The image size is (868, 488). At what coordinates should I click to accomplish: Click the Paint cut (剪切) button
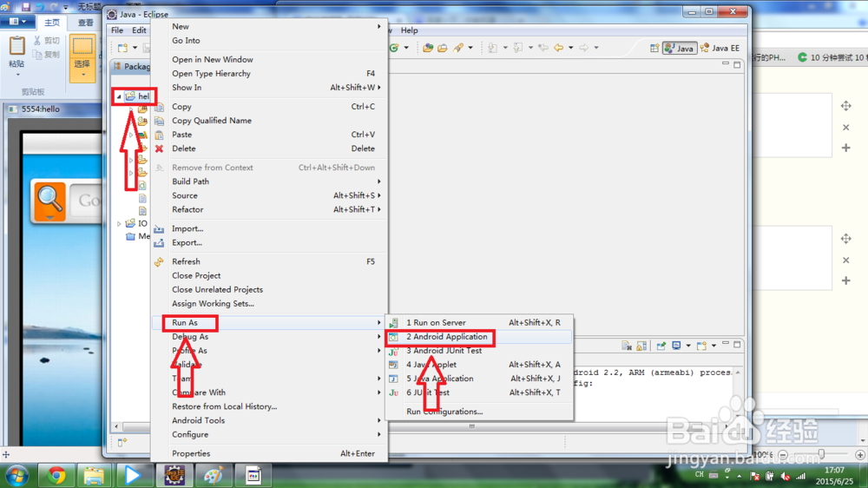point(47,41)
